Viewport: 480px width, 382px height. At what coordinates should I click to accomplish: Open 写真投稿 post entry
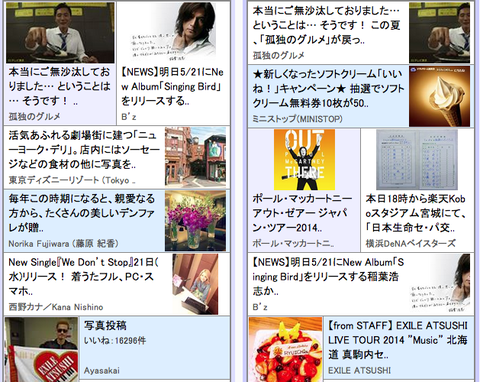(x=105, y=325)
